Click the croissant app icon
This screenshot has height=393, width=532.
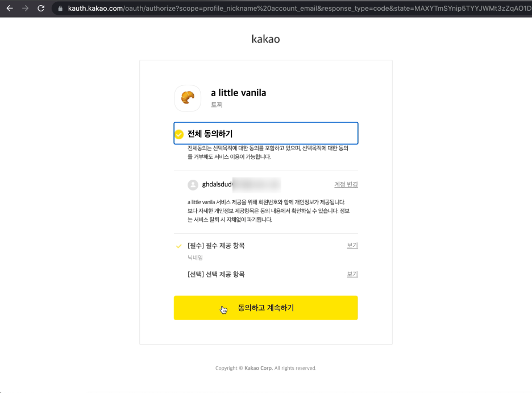coord(188,98)
